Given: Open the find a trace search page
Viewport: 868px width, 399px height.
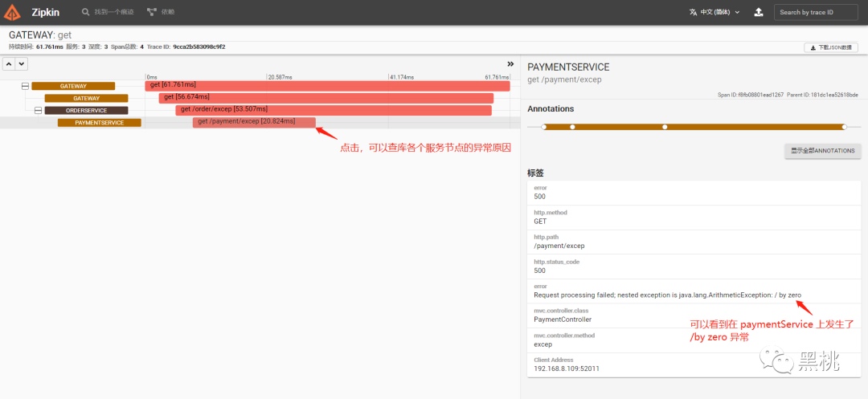Looking at the screenshot, I should click(x=108, y=11).
